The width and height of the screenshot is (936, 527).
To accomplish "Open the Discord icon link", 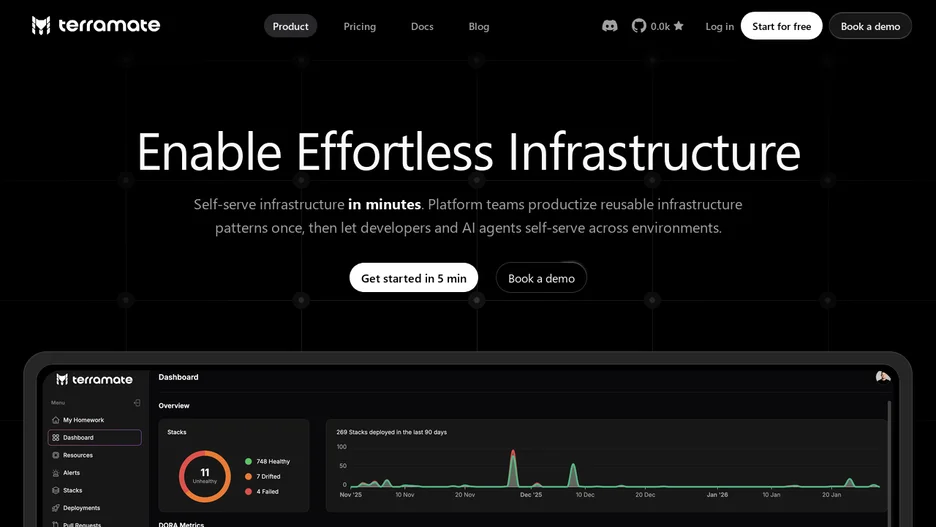I will (609, 26).
